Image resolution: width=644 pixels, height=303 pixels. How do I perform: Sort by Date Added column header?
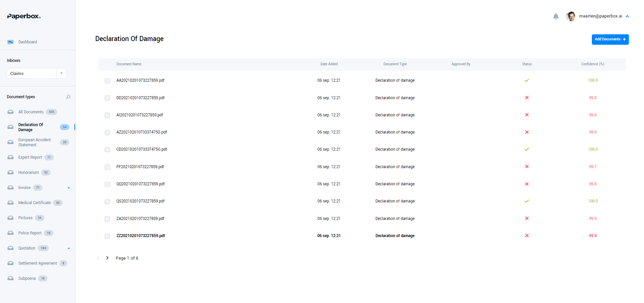(x=329, y=64)
